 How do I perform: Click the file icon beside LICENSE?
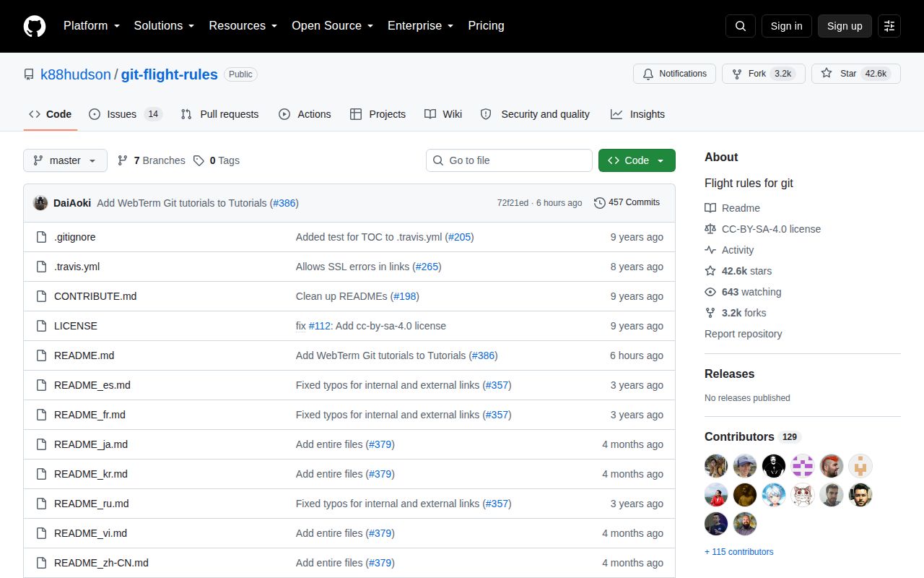pos(41,326)
